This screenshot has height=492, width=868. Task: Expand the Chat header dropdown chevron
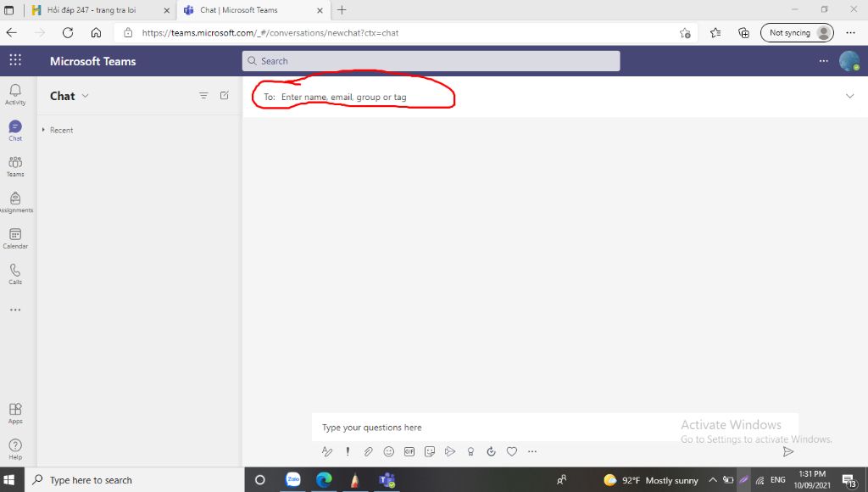tap(86, 96)
